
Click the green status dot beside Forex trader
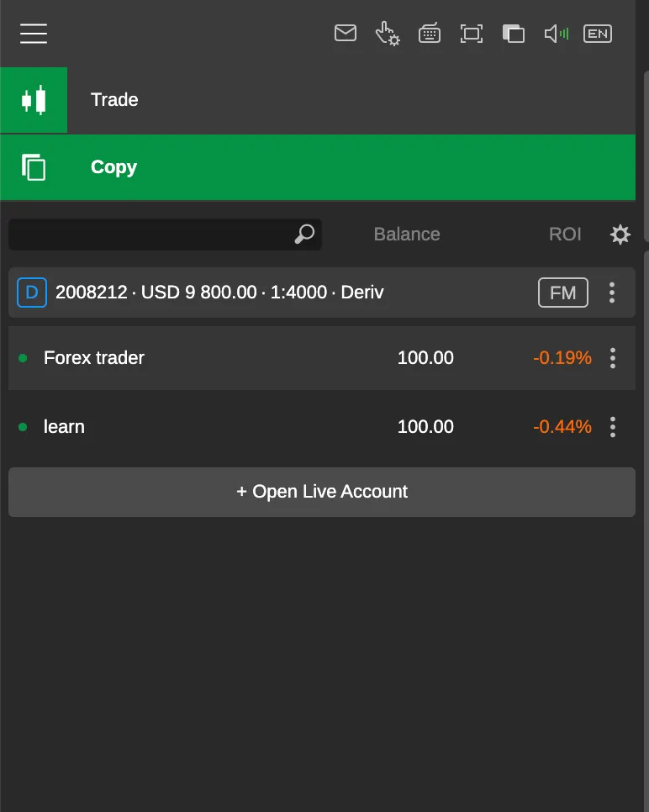[x=23, y=357]
